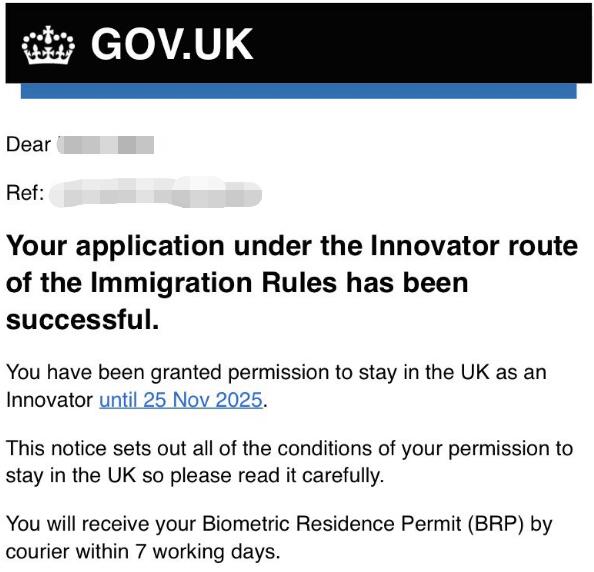The height and width of the screenshot is (572, 594).
Task: Click 'Your application' at heading start
Action: click(116, 247)
